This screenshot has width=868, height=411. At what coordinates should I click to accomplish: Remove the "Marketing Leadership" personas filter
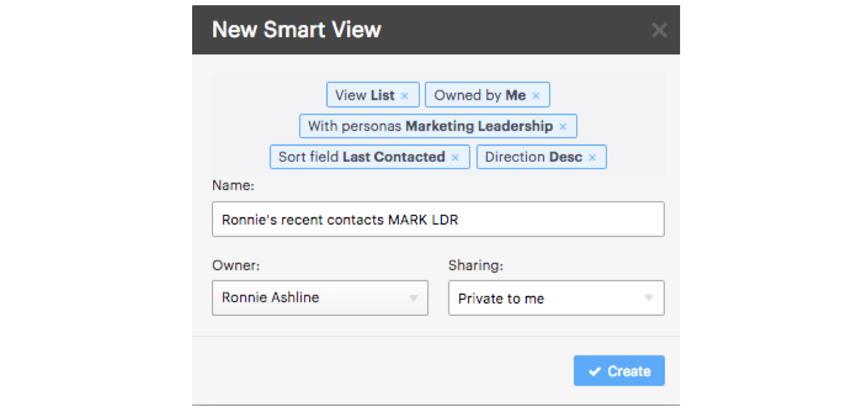pos(563,126)
